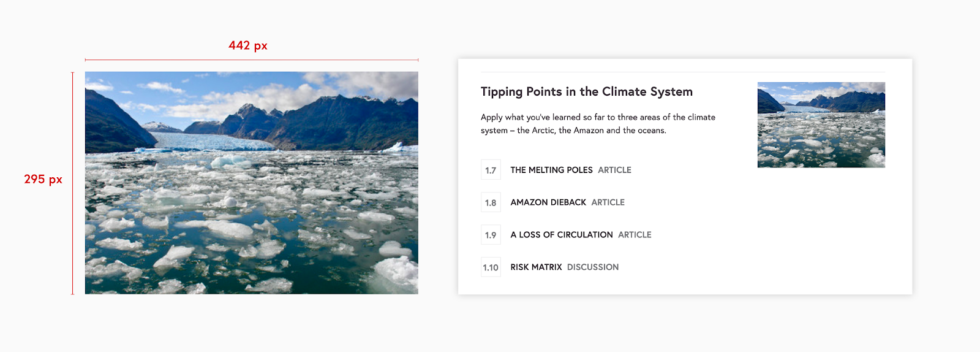
Task: Click the vertical red measurement line
Action: [x=72, y=183]
